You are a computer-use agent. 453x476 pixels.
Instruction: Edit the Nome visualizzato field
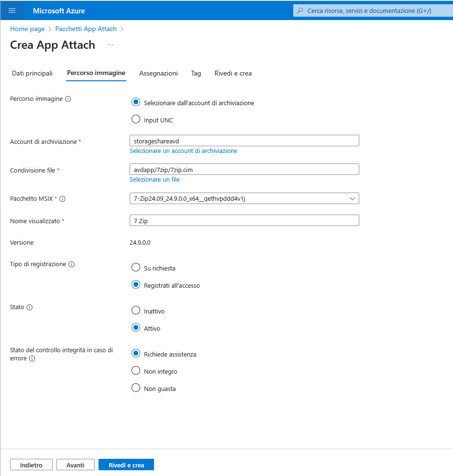pos(244,221)
